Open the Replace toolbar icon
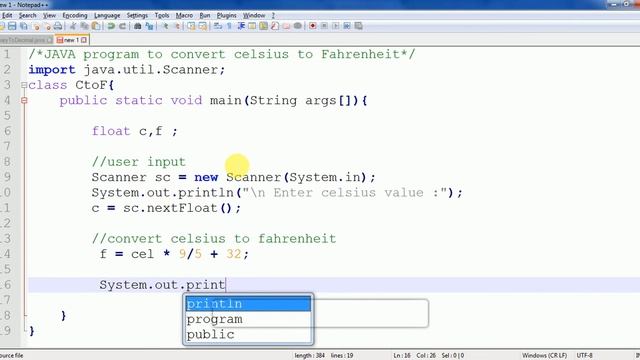The width and height of the screenshot is (640, 360). tap(149, 26)
